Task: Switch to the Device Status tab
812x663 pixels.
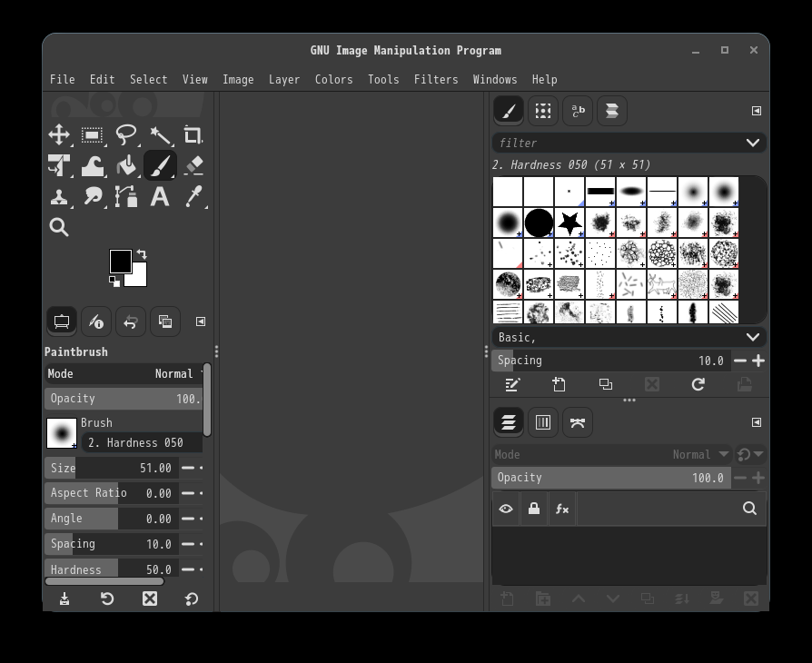Action: pos(95,322)
